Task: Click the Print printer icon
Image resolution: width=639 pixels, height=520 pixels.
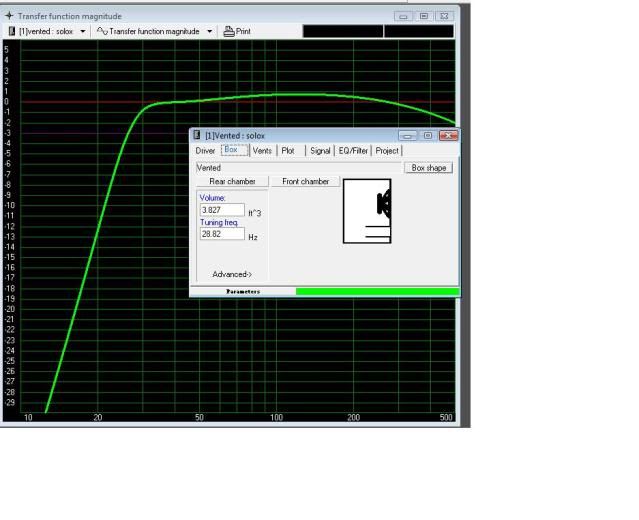Action: tap(229, 31)
